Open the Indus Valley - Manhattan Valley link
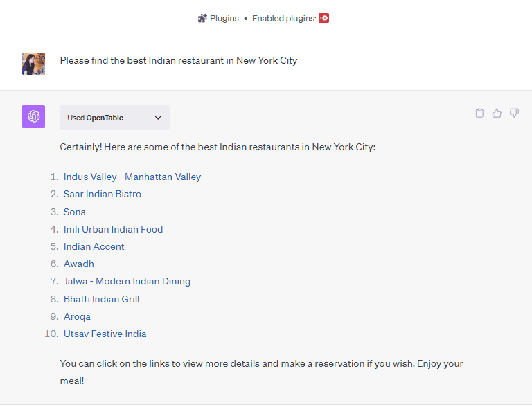 pyautogui.click(x=132, y=177)
